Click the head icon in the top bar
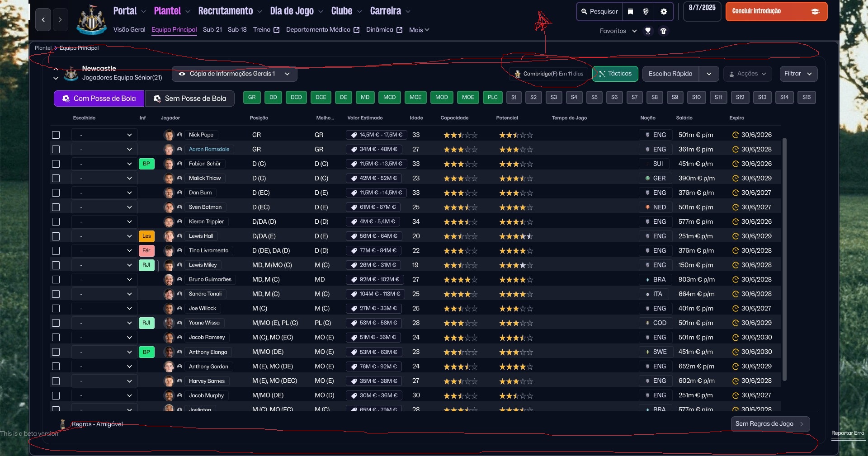Viewport: 868px width, 456px height. [x=646, y=11]
